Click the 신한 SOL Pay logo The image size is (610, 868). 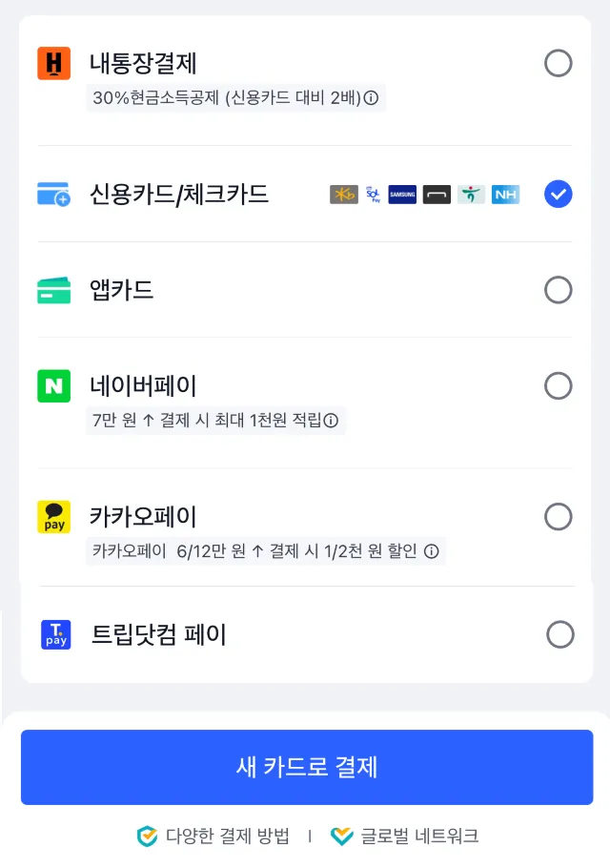(375, 195)
